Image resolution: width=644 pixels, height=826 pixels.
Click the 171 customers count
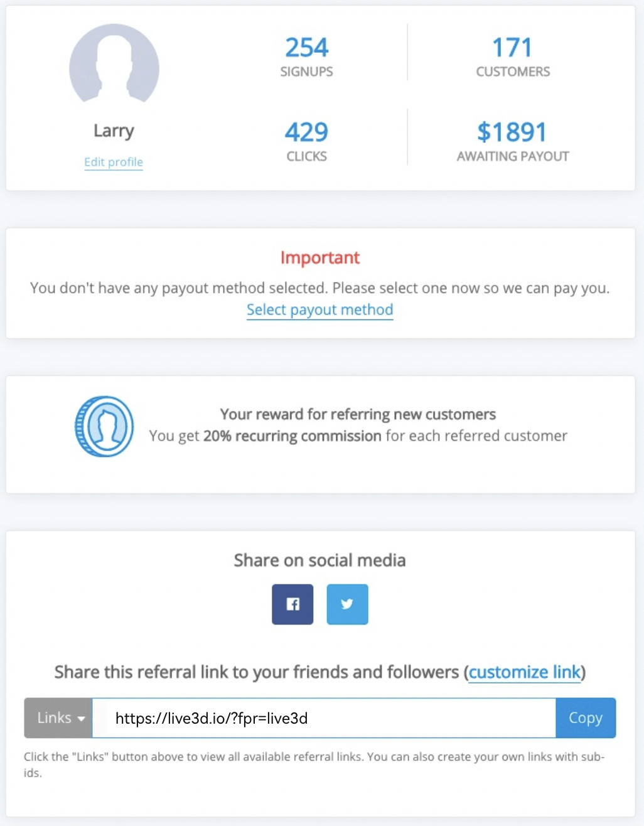coord(512,48)
